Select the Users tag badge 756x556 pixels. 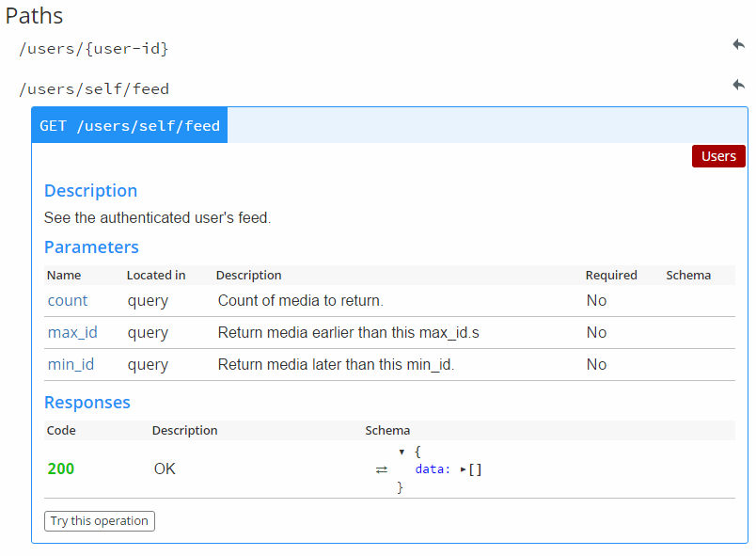(718, 156)
